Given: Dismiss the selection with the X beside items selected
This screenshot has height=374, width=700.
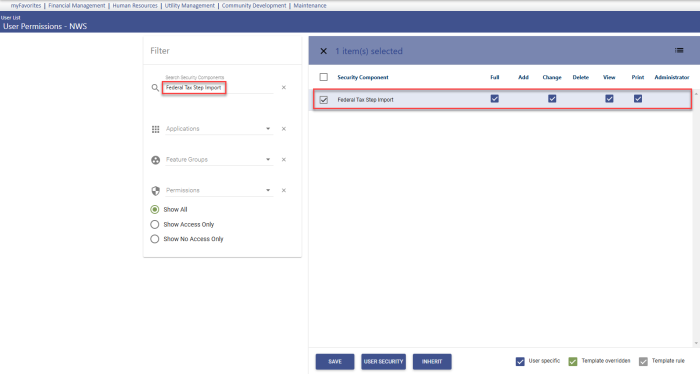Looking at the screenshot, I should click(324, 51).
